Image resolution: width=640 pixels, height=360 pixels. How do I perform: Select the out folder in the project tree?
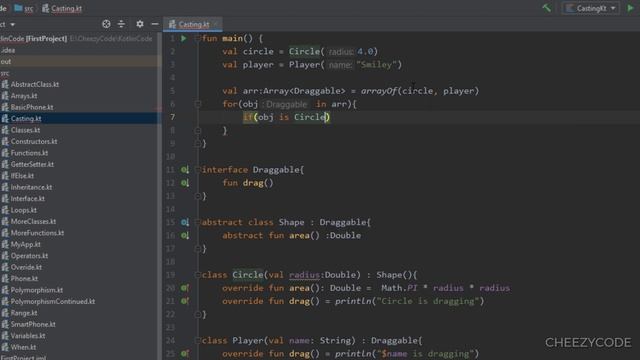pyautogui.click(x=79, y=61)
